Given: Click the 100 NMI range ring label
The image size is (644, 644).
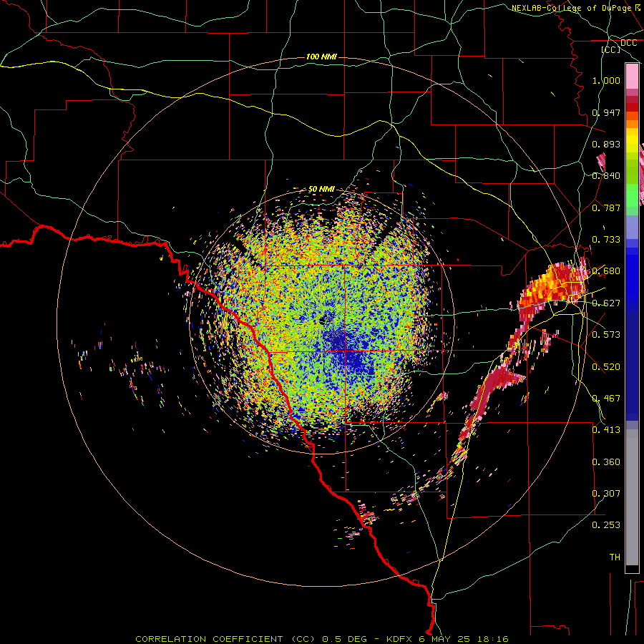Looking at the screenshot, I should [x=321, y=57].
